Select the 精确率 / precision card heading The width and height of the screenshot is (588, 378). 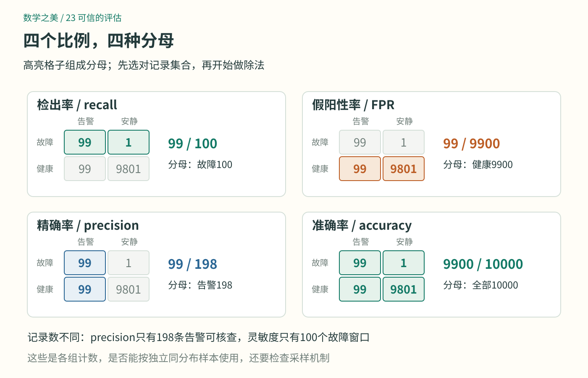(x=88, y=225)
